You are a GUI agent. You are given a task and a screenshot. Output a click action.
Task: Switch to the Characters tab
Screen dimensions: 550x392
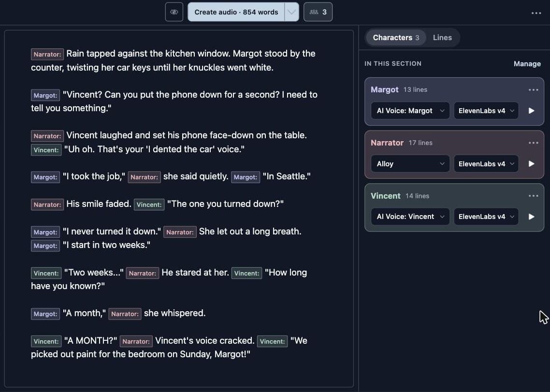point(396,38)
